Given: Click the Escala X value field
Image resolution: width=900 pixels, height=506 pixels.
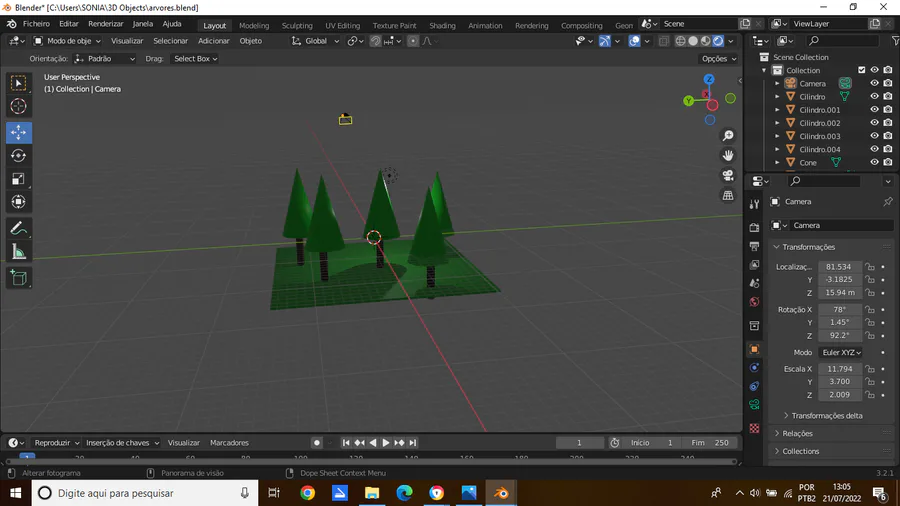Looking at the screenshot, I should [839, 369].
